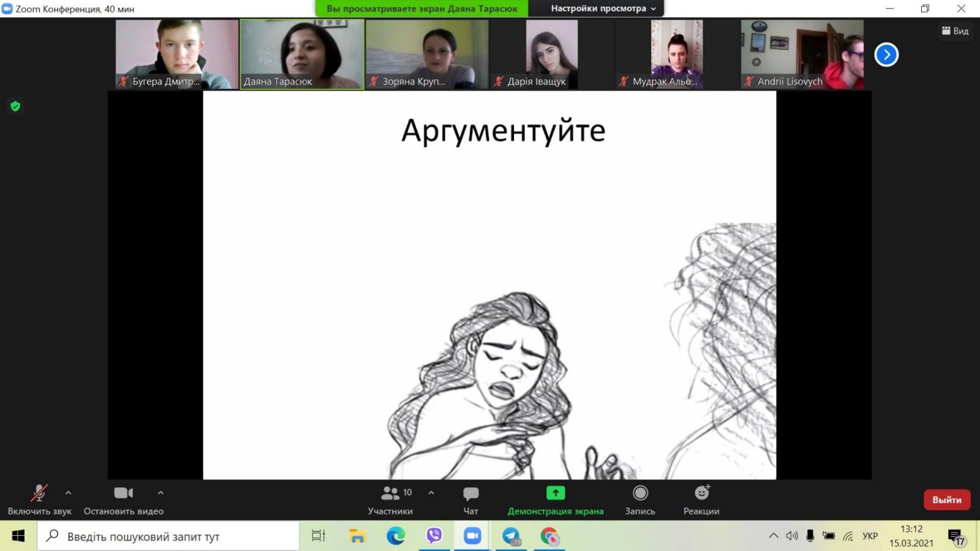Click microphone tray icon

810,536
